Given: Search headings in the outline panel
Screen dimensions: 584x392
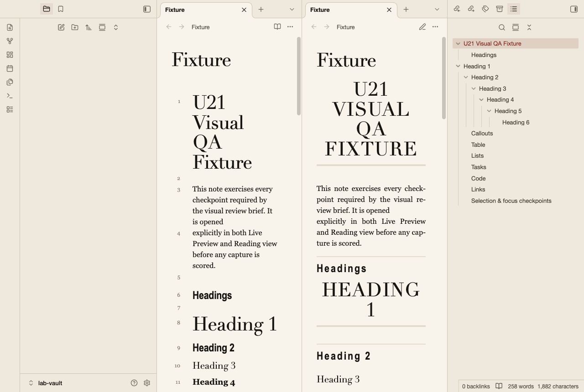Looking at the screenshot, I should (x=502, y=27).
